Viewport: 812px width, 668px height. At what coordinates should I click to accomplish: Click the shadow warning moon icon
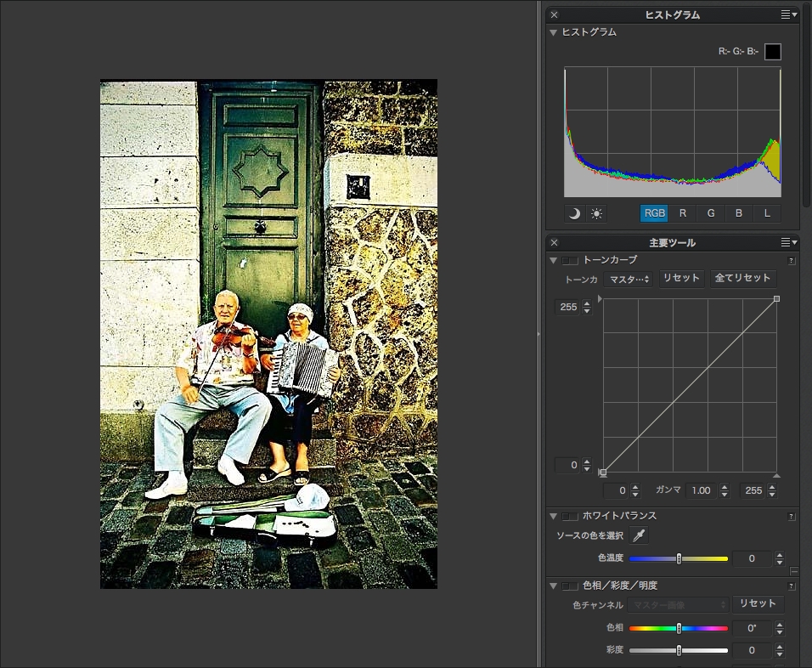coord(575,213)
